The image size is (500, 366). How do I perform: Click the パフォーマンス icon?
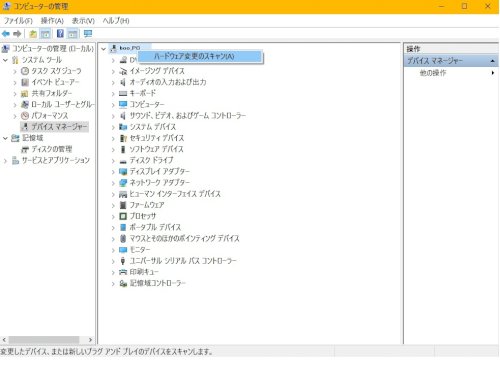(x=25, y=116)
